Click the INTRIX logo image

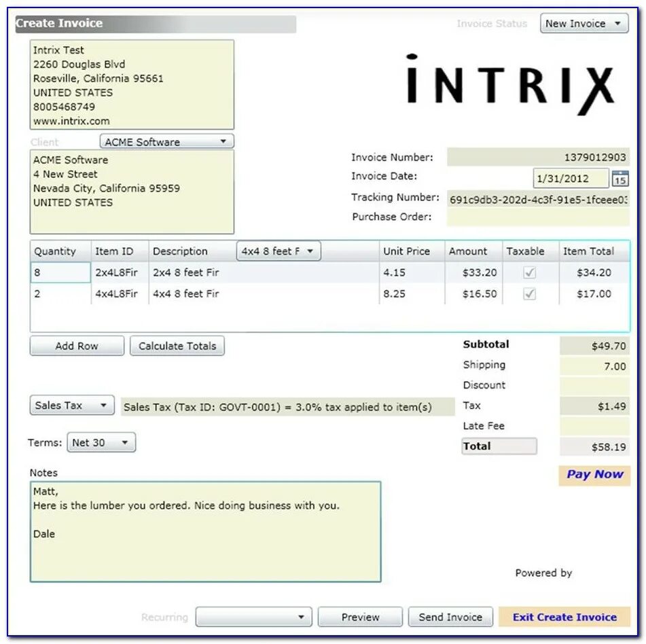click(509, 84)
